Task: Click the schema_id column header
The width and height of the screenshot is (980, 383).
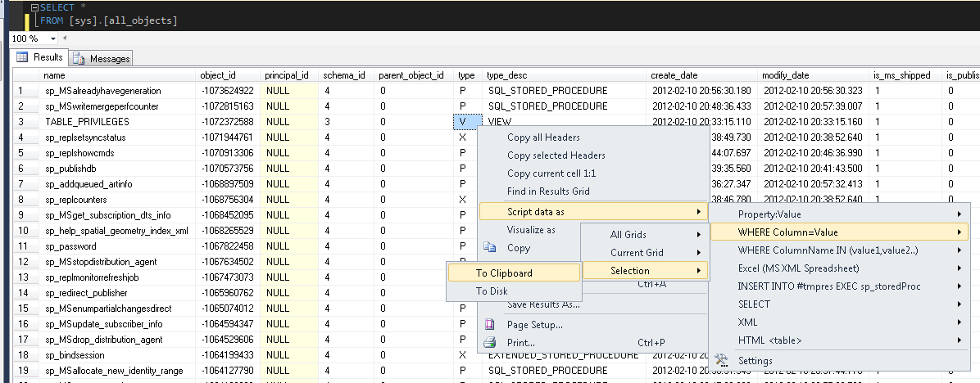Action: coord(347,75)
